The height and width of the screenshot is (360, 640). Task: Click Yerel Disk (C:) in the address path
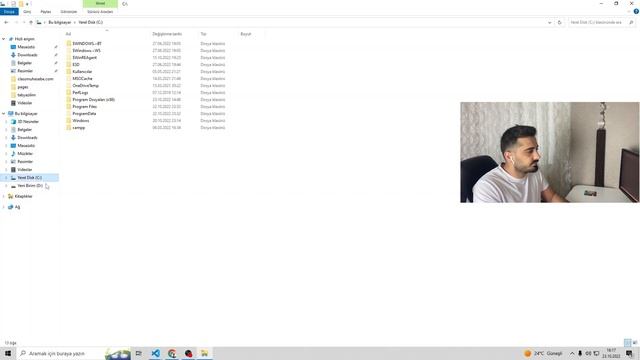(91, 22)
